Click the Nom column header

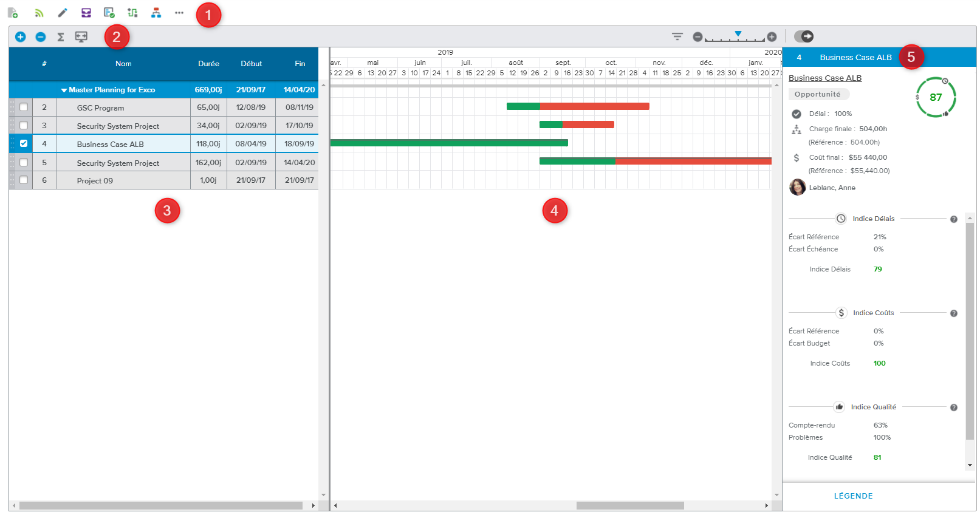(123, 64)
